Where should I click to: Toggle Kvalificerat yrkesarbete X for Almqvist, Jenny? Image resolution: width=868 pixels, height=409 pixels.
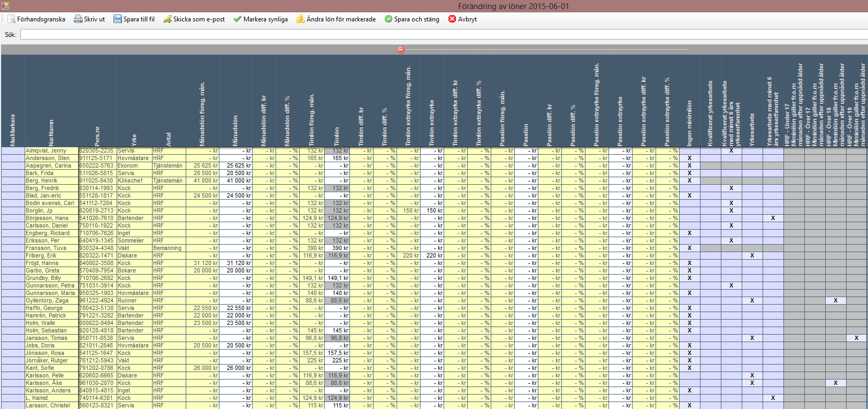coord(731,151)
